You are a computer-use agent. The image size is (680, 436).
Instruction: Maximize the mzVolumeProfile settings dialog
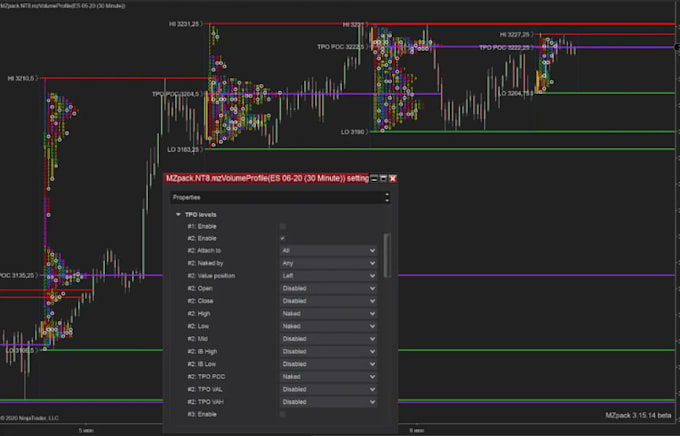click(x=383, y=178)
